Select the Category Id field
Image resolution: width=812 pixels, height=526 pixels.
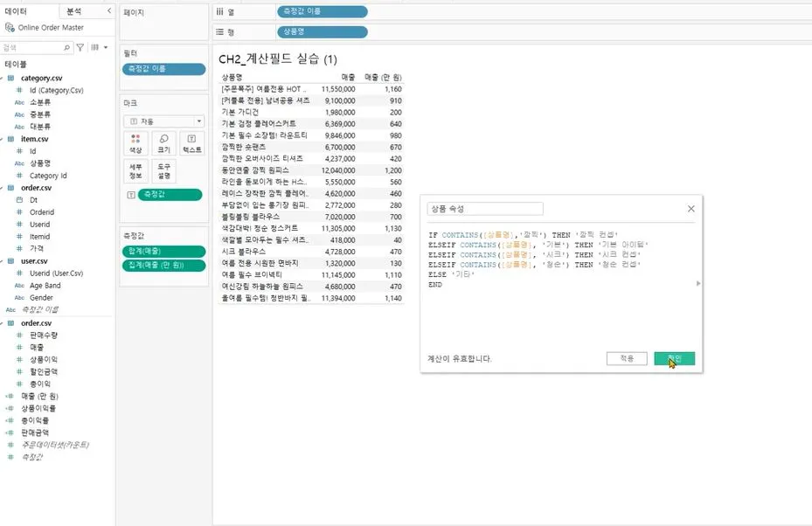tap(48, 176)
